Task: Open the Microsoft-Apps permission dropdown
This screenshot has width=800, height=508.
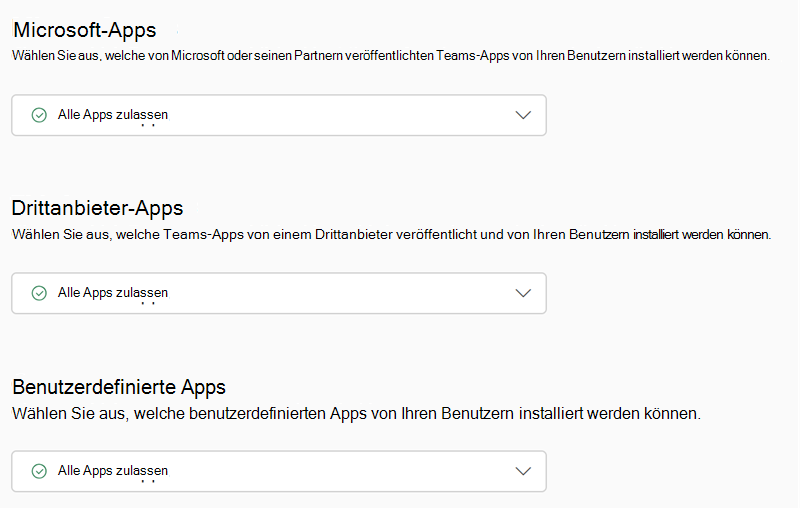Action: [x=279, y=115]
